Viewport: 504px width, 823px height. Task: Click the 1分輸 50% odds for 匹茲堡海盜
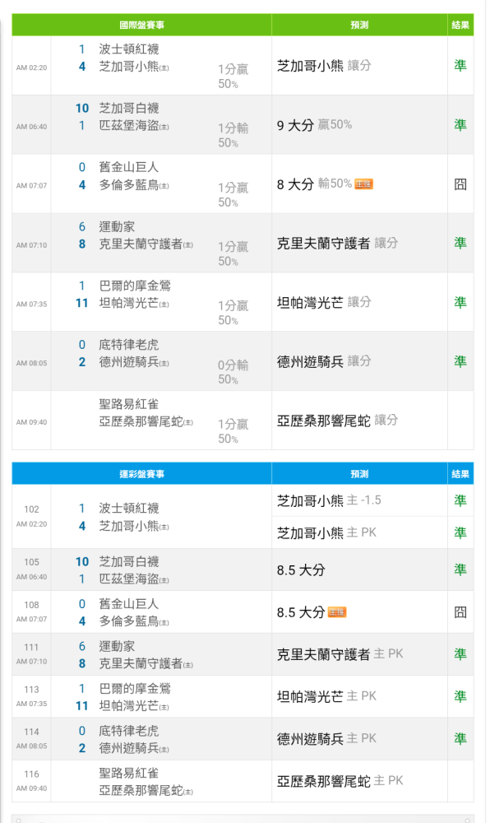[233, 135]
